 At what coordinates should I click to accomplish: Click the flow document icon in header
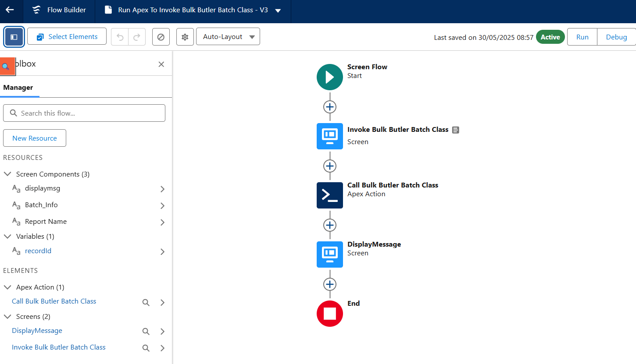tap(108, 10)
